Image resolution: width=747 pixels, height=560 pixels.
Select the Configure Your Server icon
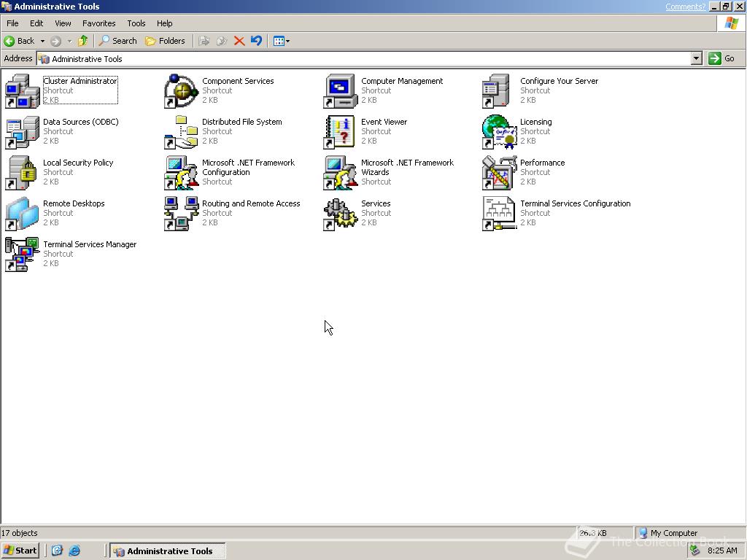[496, 91]
